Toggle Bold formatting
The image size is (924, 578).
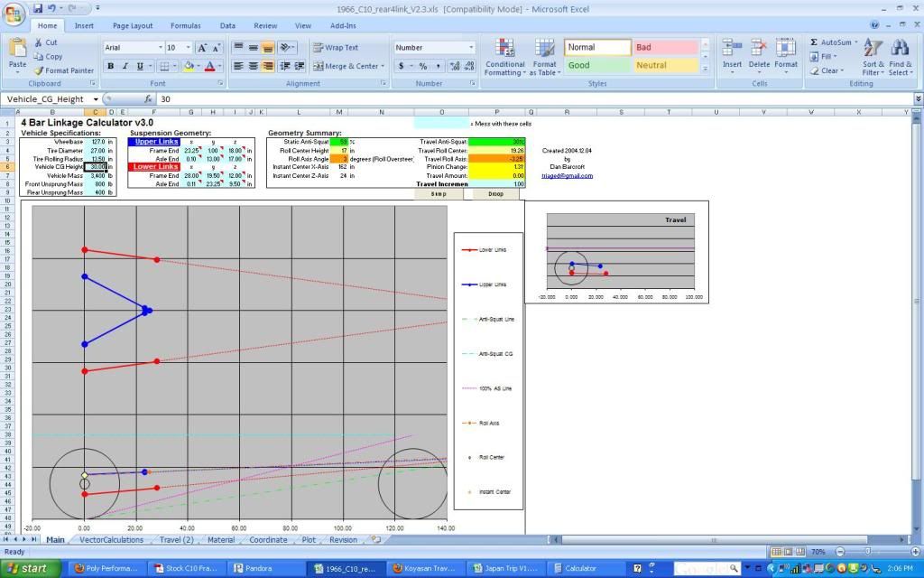tap(111, 66)
